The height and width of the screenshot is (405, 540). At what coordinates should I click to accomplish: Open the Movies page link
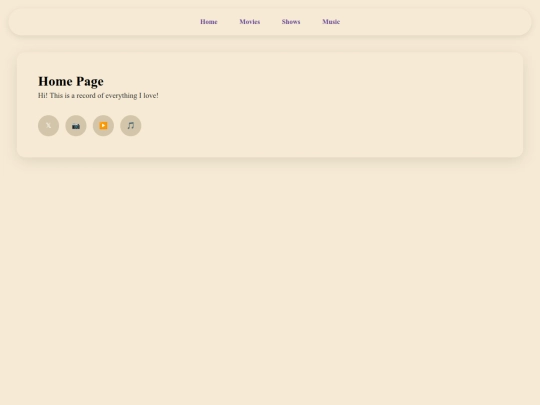click(250, 22)
